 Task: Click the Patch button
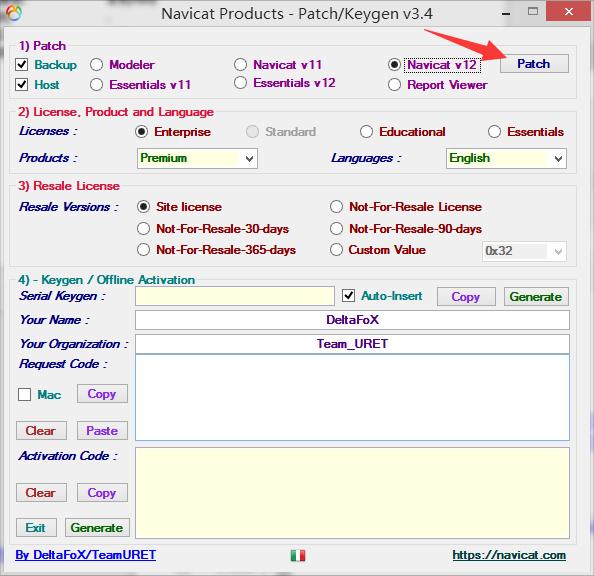pyautogui.click(x=534, y=63)
